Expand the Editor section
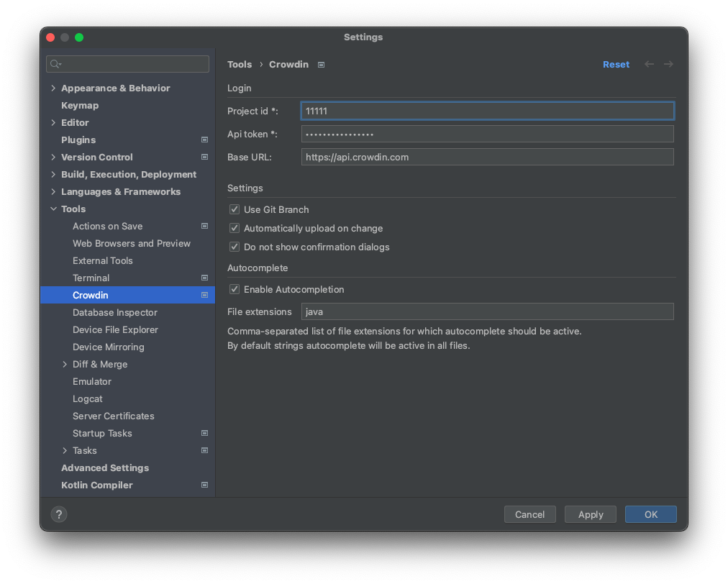 click(x=53, y=122)
